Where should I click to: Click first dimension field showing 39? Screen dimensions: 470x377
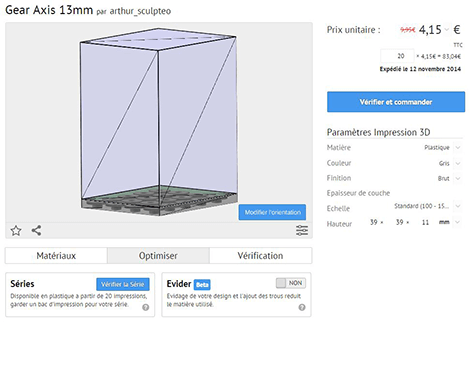374,222
